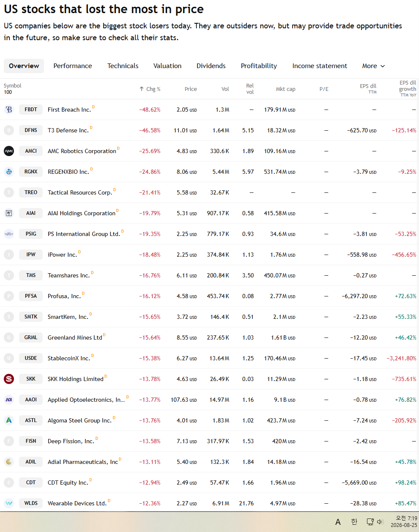This screenshot has width=419, height=532.
Task: Click the Greenland Mines placeholder logo
Action: pos(9,337)
